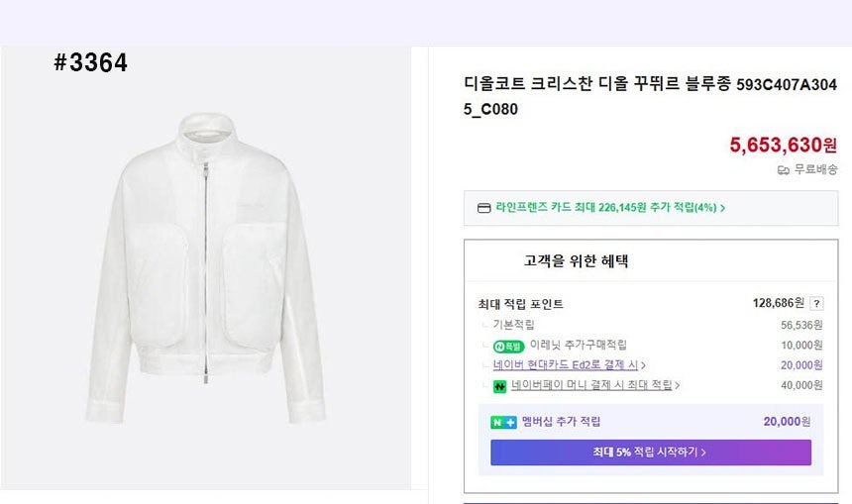Click the 멤버십 추가 적립 row label

coord(561,422)
